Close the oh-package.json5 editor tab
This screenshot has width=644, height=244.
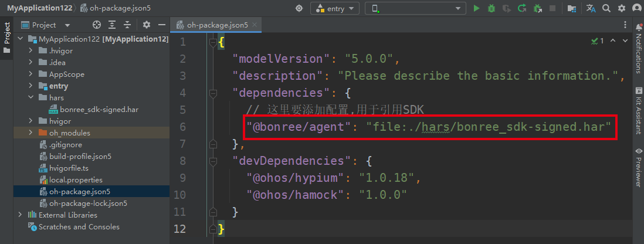pyautogui.click(x=255, y=25)
